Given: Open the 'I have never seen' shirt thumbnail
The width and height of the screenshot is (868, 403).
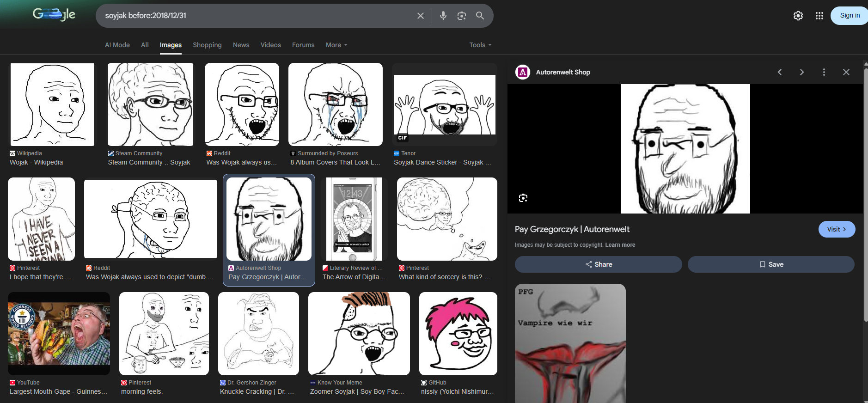Looking at the screenshot, I should pos(41,219).
